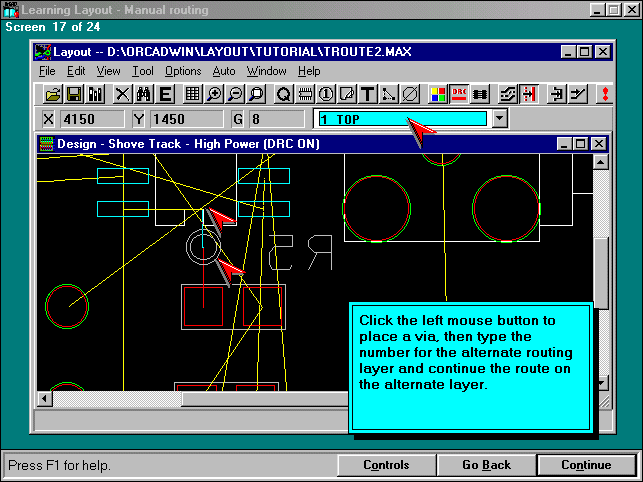Select the Find binoculars icon
Viewport: 643px width, 482px height.
[x=143, y=94]
